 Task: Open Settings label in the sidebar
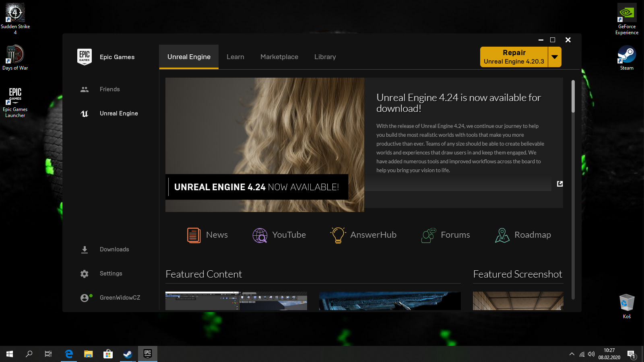111,274
